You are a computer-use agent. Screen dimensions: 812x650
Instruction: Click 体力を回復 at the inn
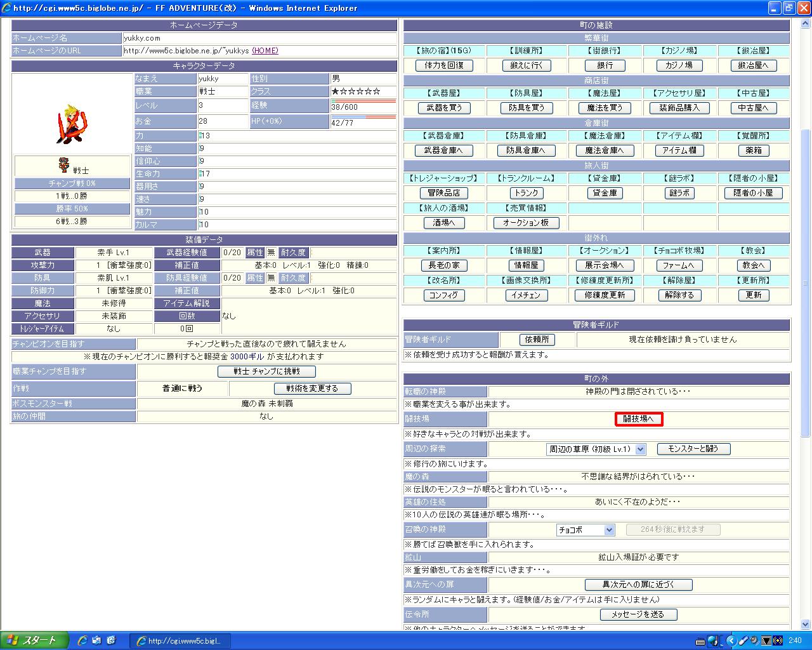click(x=444, y=65)
